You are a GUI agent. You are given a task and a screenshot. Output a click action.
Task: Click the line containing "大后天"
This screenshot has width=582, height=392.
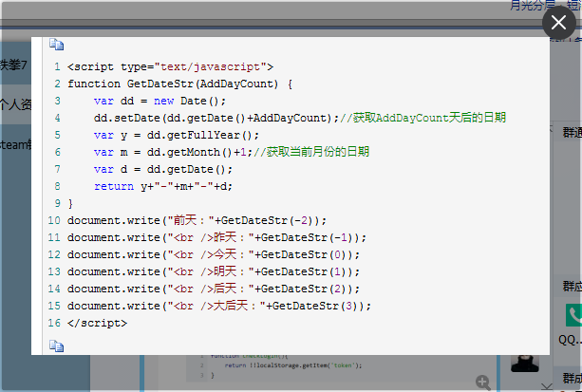(219, 306)
